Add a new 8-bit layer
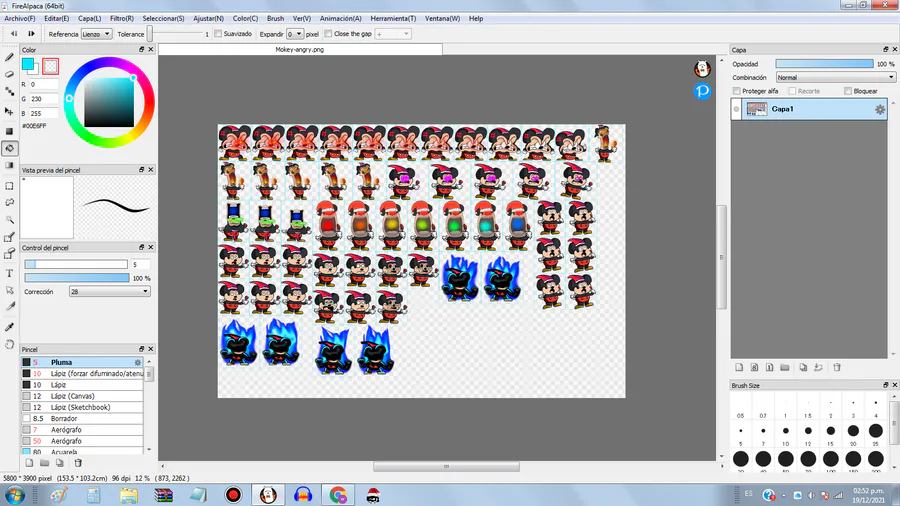 754,367
